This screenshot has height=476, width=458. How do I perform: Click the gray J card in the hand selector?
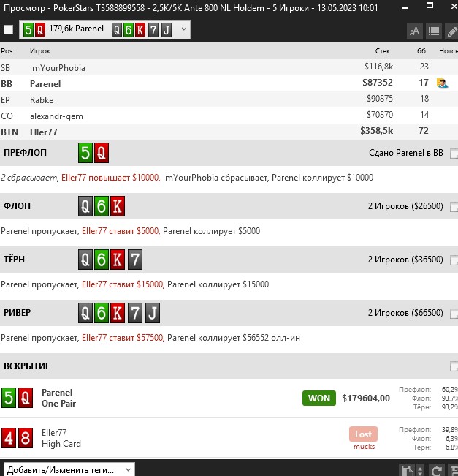click(167, 30)
